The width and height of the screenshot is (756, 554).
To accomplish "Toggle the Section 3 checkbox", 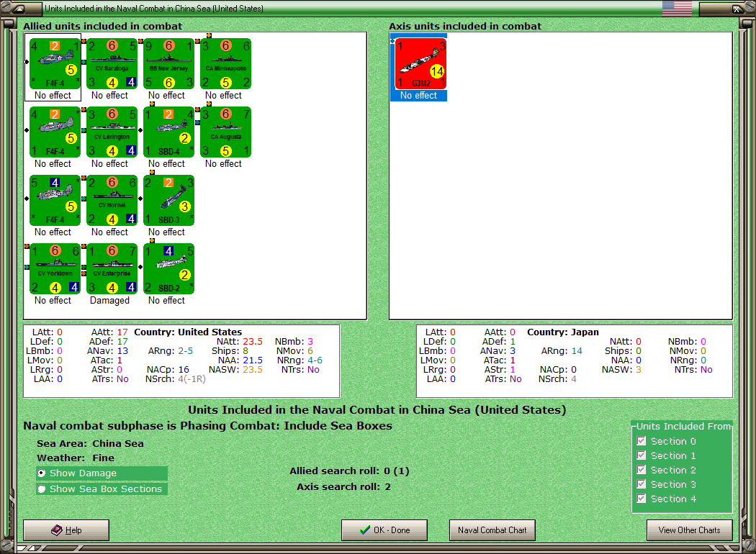I will pos(642,484).
